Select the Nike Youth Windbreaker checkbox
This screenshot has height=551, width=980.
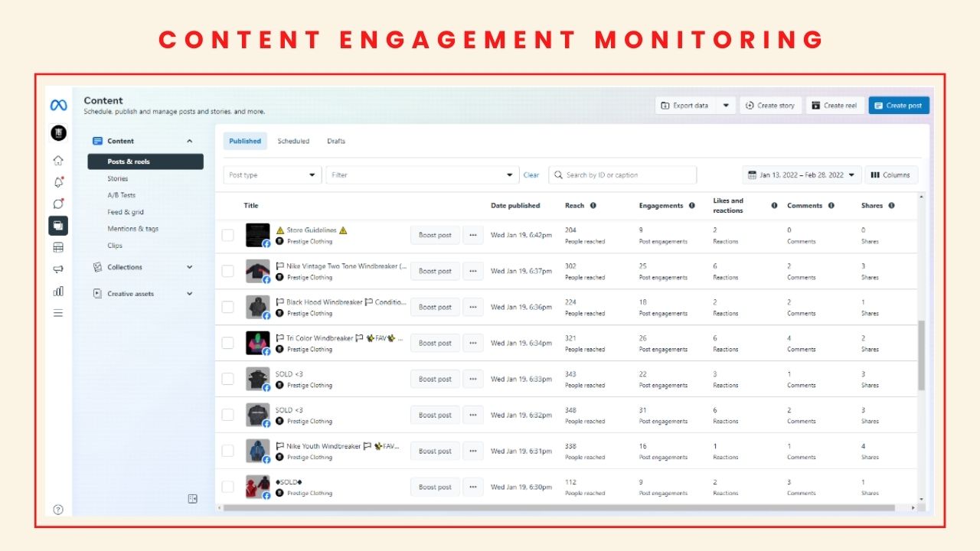[x=227, y=451]
